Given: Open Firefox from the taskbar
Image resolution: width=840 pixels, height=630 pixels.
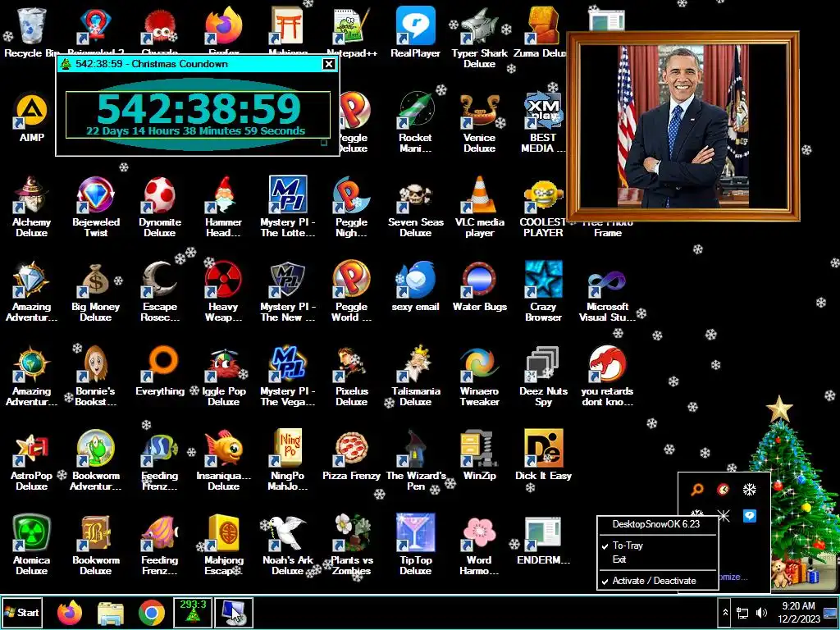Looking at the screenshot, I should (x=70, y=612).
